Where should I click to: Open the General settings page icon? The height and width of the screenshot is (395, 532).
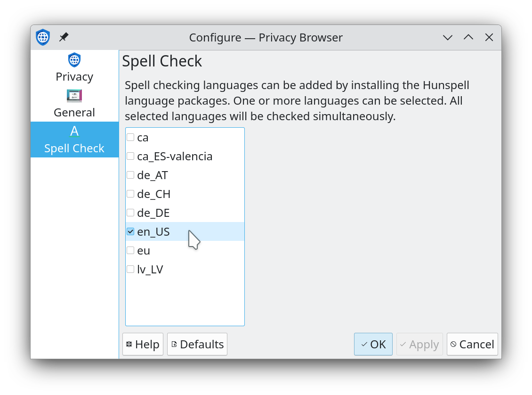pyautogui.click(x=74, y=96)
